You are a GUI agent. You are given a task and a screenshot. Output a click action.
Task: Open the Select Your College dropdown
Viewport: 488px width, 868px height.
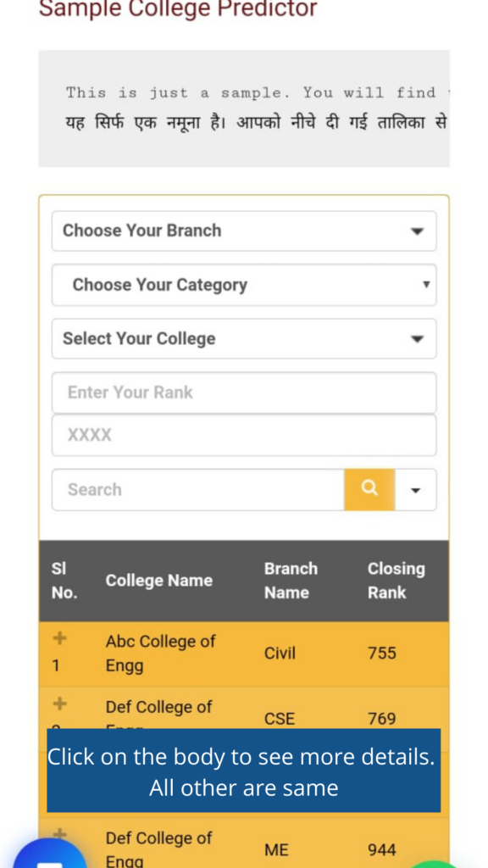pos(244,339)
